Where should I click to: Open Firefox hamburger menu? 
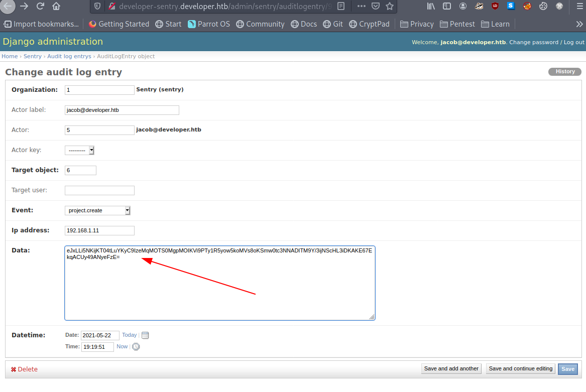[579, 7]
